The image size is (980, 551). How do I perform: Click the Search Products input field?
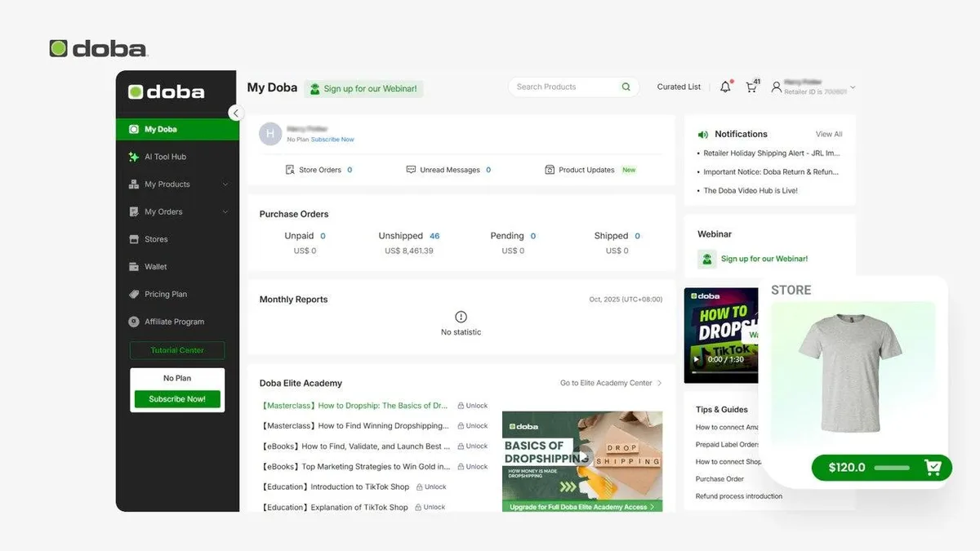click(x=563, y=87)
